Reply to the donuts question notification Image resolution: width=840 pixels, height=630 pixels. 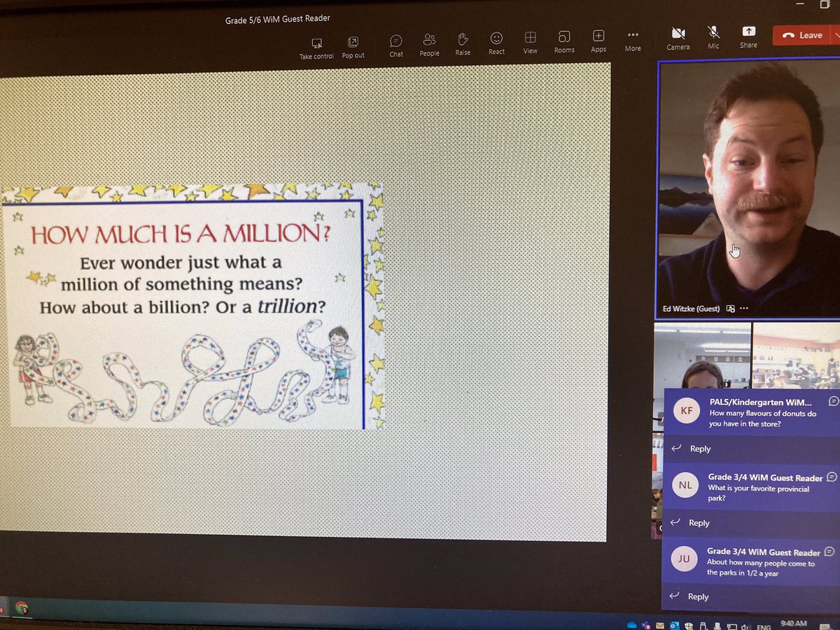tap(693, 449)
